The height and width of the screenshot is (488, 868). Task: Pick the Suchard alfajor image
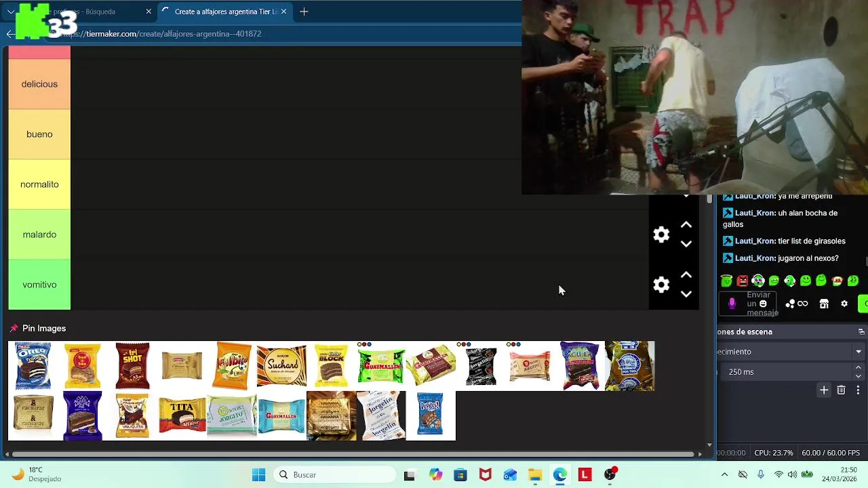coord(281,366)
